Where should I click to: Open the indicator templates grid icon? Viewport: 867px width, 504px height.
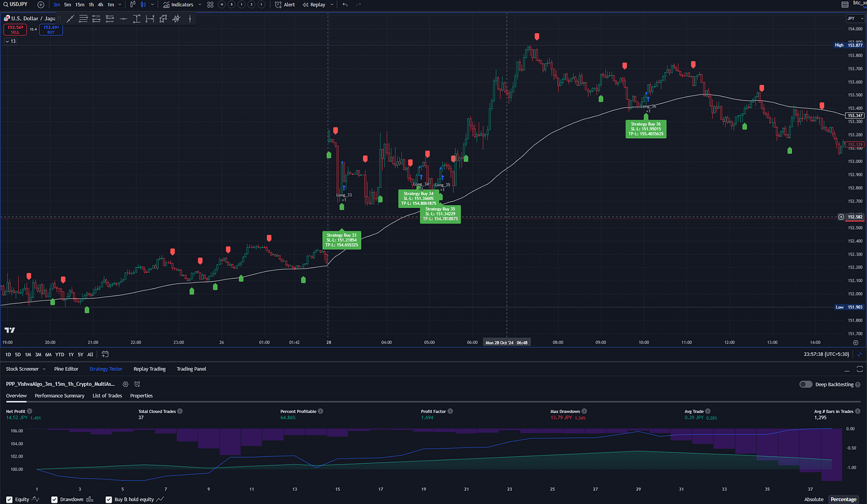[211, 4]
